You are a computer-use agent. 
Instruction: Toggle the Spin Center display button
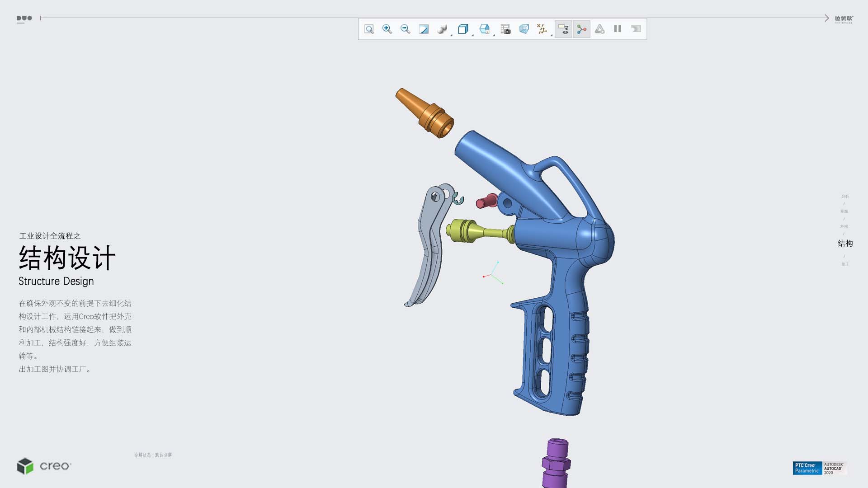[x=581, y=29]
